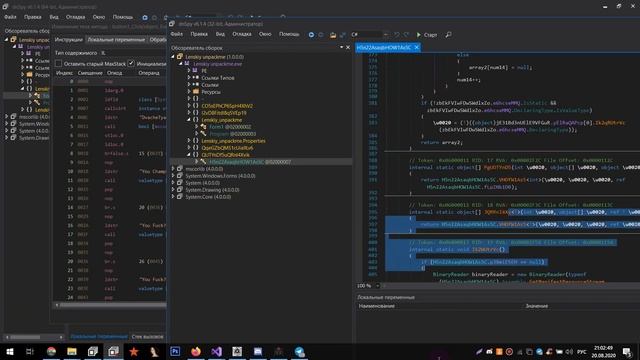The image size is (640, 360).
Task: Collapse the Lemskiy unpackme.exe module node
Action: coord(180,64)
